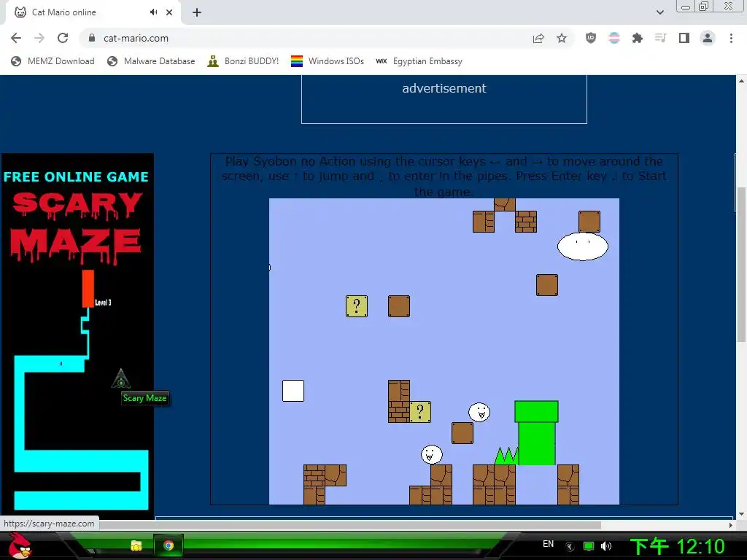This screenshot has width=747, height=560.
Task: Click the browser forward arrow
Action: (x=39, y=38)
